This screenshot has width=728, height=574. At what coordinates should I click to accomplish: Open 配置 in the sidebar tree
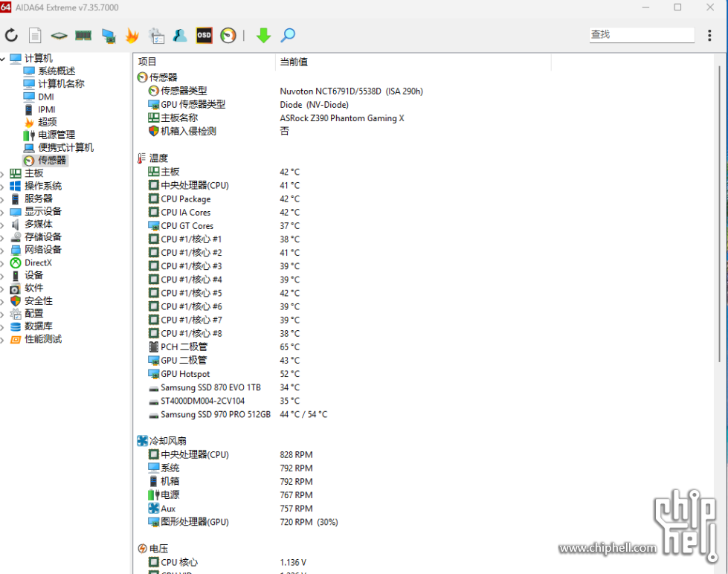coord(33,314)
